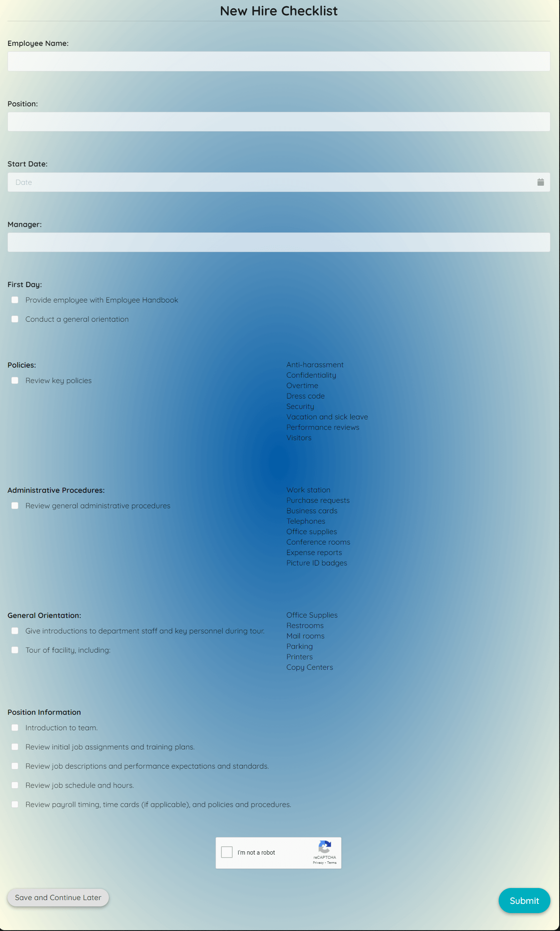Click the 'Security' policy text
560x931 pixels.
pyautogui.click(x=300, y=406)
